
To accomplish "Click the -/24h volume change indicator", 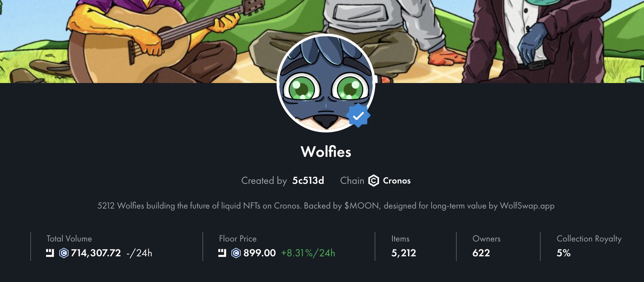I will click(x=139, y=253).
